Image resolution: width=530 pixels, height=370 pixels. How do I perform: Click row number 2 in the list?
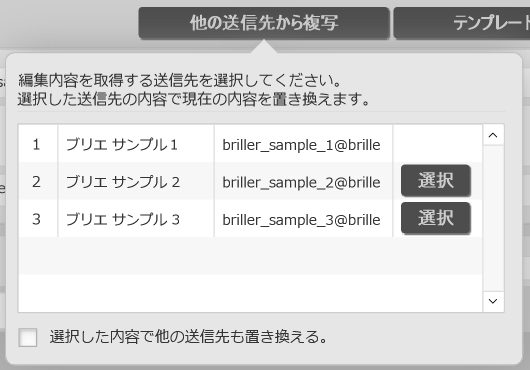(x=38, y=182)
